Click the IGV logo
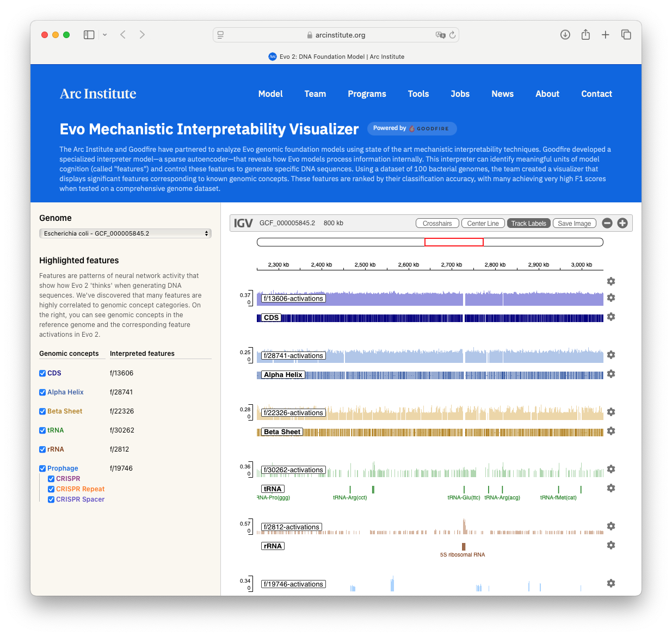Screen dimensions: 672x636 point(243,223)
